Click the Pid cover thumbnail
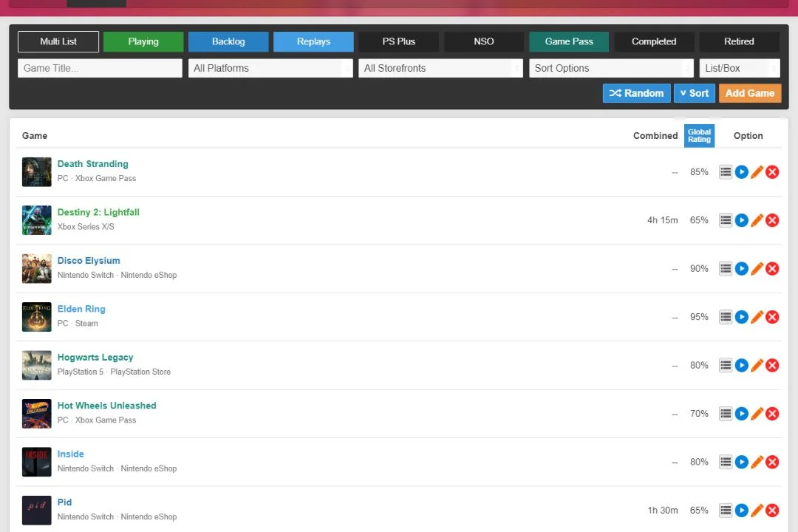 tap(37, 511)
